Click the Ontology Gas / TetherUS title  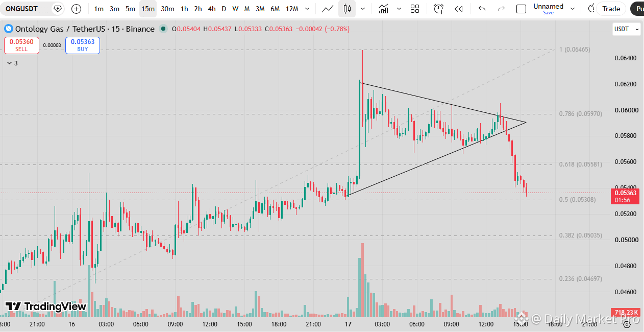click(x=85, y=29)
